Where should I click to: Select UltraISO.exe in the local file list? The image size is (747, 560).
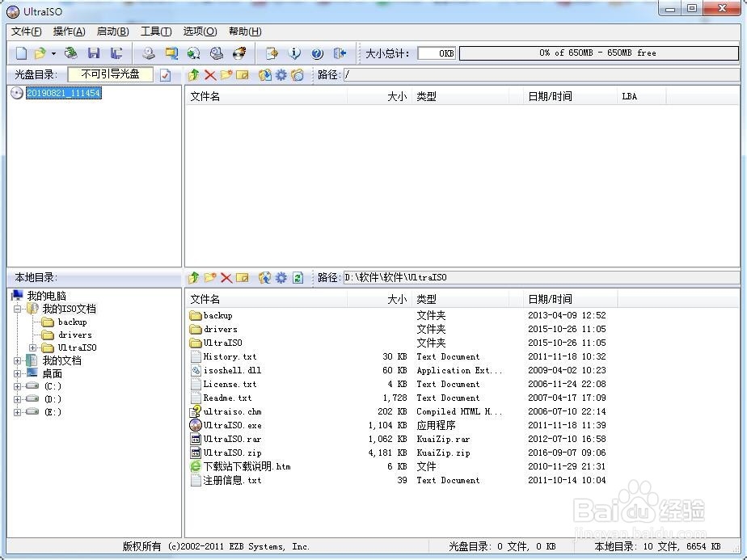point(233,425)
